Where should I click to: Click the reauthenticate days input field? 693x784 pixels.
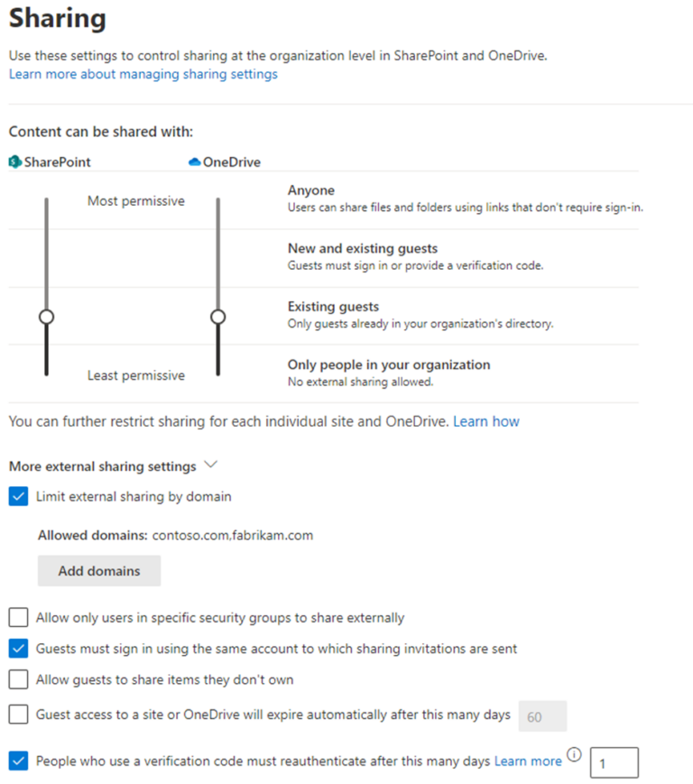614,762
